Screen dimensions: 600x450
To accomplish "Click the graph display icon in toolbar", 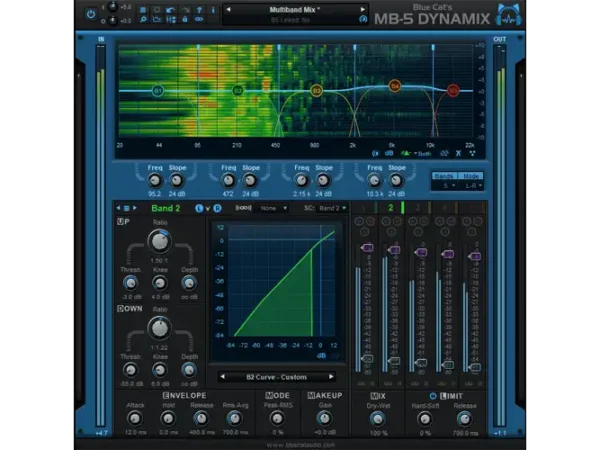I will click(x=157, y=20).
